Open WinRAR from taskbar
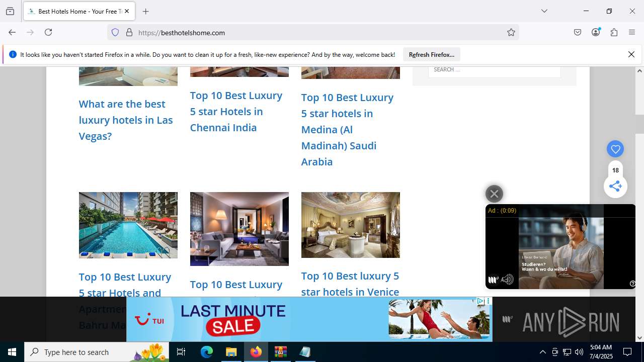 click(280, 352)
